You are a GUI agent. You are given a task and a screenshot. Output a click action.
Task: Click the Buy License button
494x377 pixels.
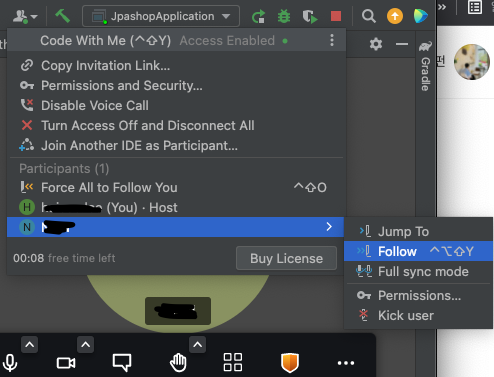[x=286, y=258]
